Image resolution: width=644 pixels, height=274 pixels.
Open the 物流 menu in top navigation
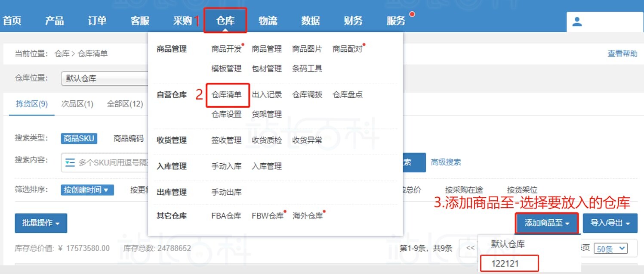click(268, 20)
